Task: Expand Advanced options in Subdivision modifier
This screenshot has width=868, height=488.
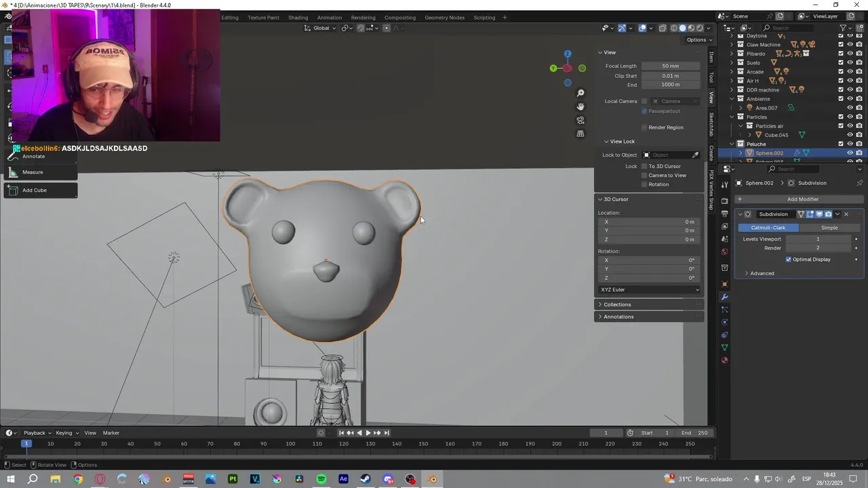Action: click(x=759, y=274)
